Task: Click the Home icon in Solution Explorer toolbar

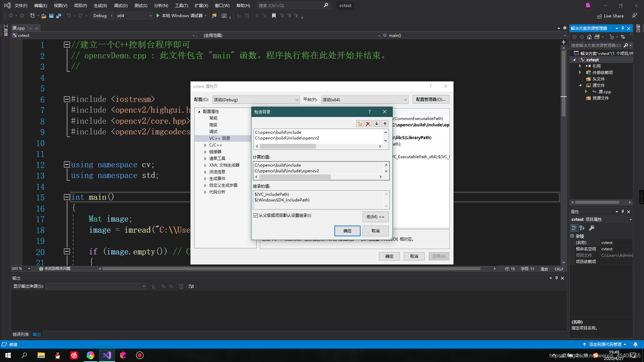Action: coord(589,37)
